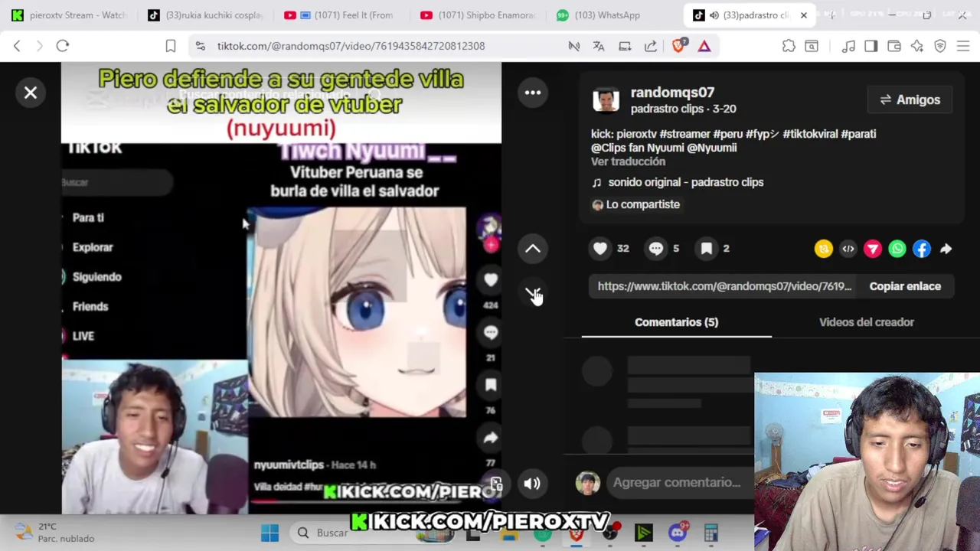Click the TikTok video link text field

[x=724, y=286]
